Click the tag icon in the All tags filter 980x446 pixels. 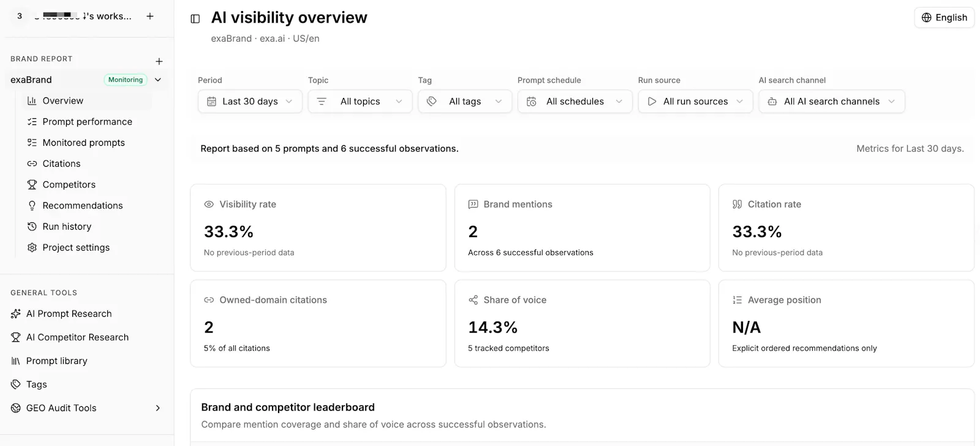coord(432,102)
